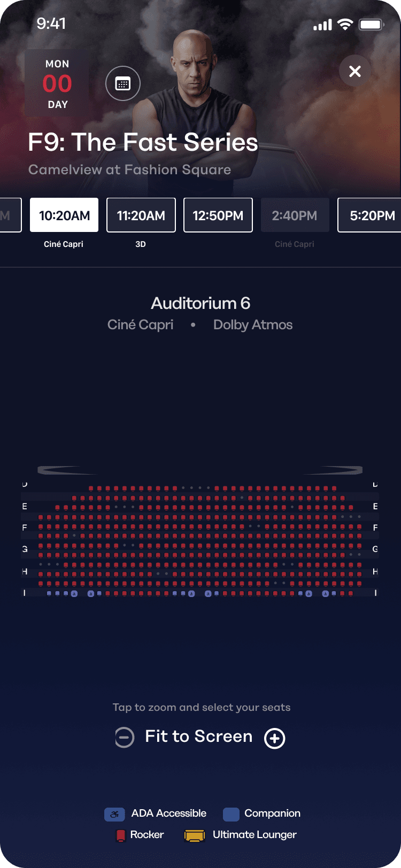Click the Companion seat legend swatch
This screenshot has width=401, height=868.
(x=231, y=814)
